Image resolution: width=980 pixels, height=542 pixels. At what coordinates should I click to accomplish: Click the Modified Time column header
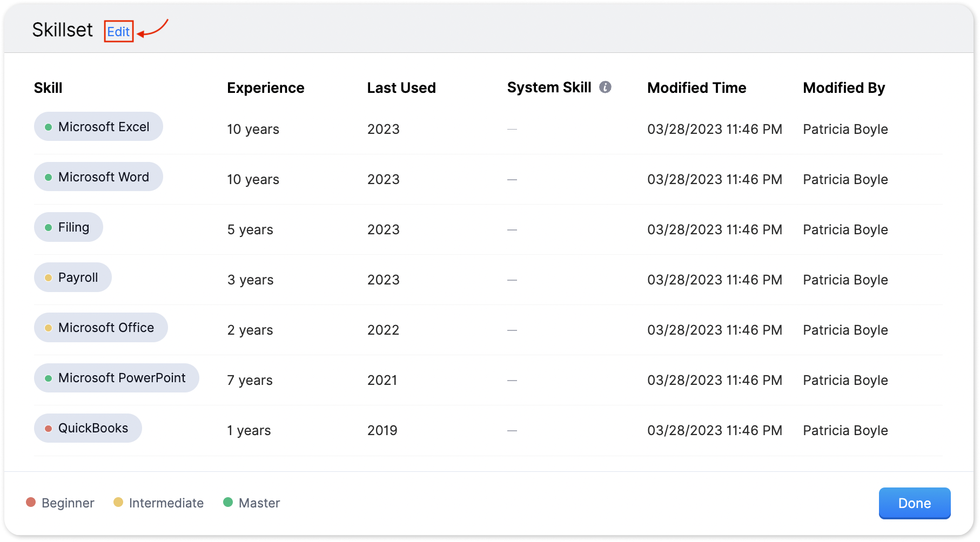coord(696,87)
